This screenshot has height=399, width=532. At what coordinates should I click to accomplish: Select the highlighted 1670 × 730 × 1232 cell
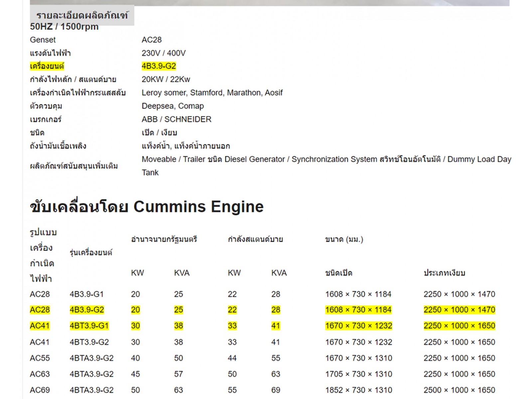358,326
